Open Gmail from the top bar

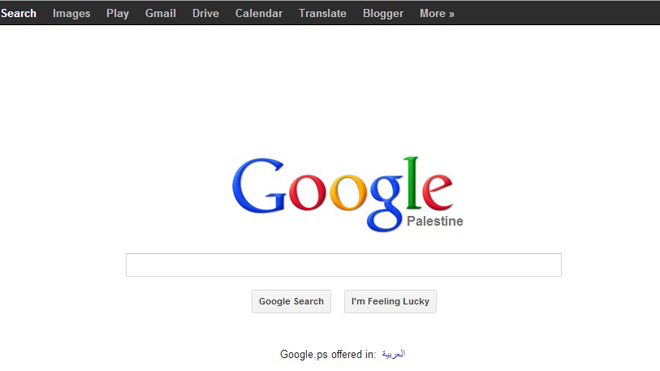[x=160, y=13]
